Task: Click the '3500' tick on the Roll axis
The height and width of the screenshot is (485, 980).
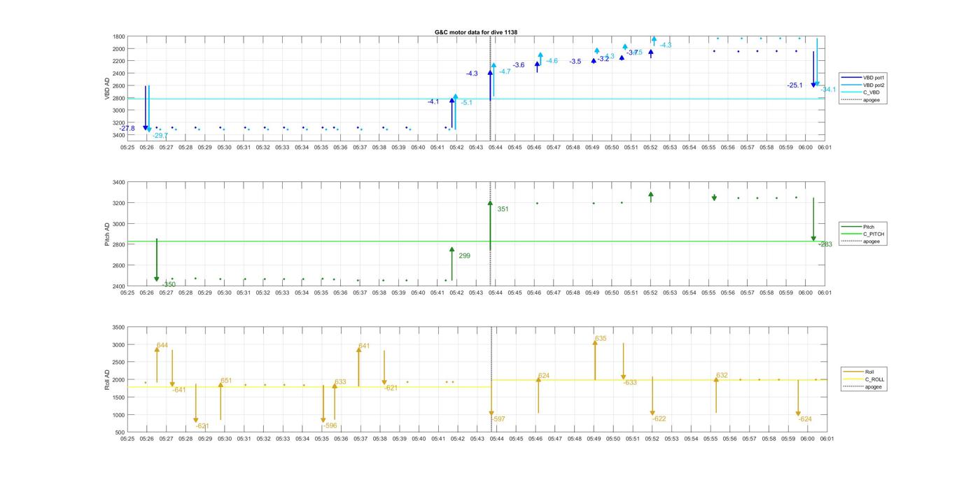Action: pyautogui.click(x=118, y=328)
